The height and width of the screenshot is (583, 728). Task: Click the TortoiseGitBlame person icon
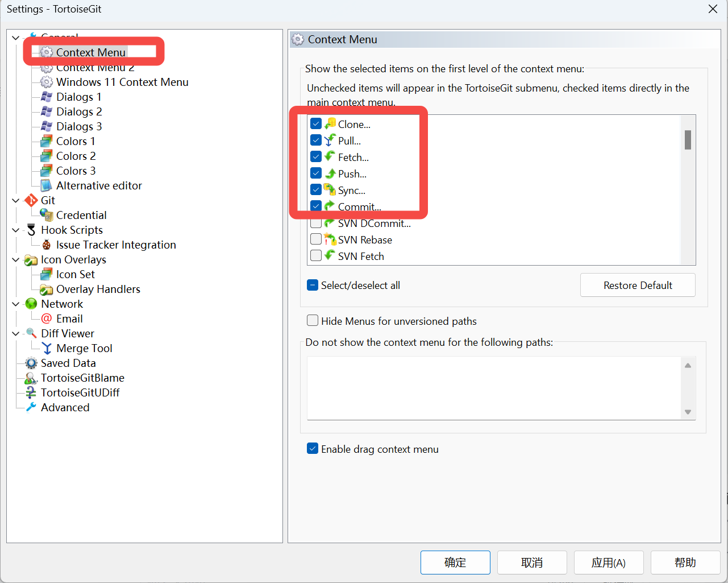point(31,378)
